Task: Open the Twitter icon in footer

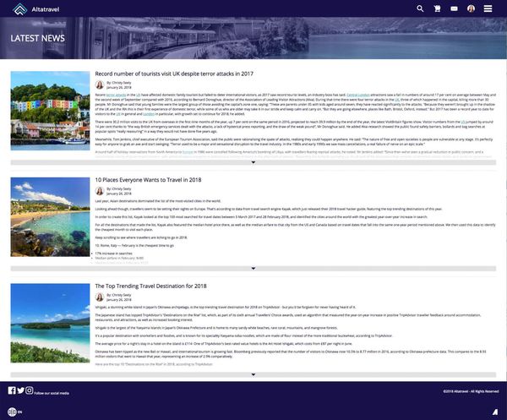Action: point(20,390)
